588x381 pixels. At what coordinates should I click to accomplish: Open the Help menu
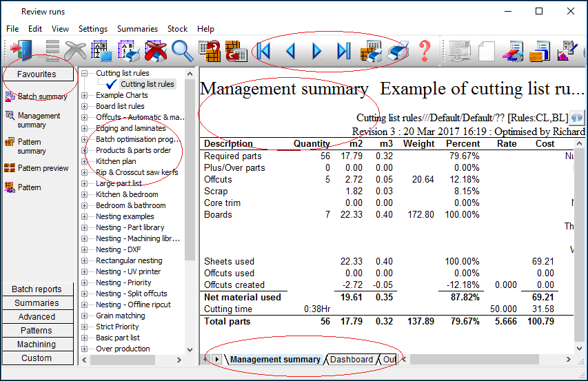205,29
